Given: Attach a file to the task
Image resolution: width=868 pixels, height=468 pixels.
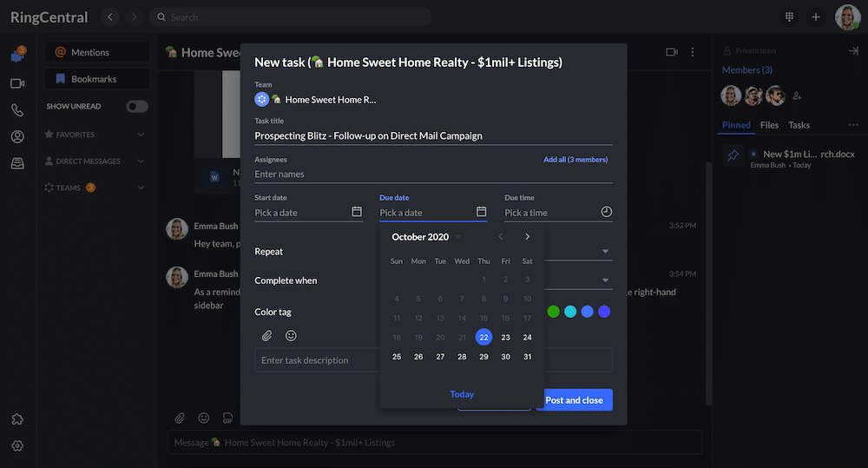Looking at the screenshot, I should [266, 336].
